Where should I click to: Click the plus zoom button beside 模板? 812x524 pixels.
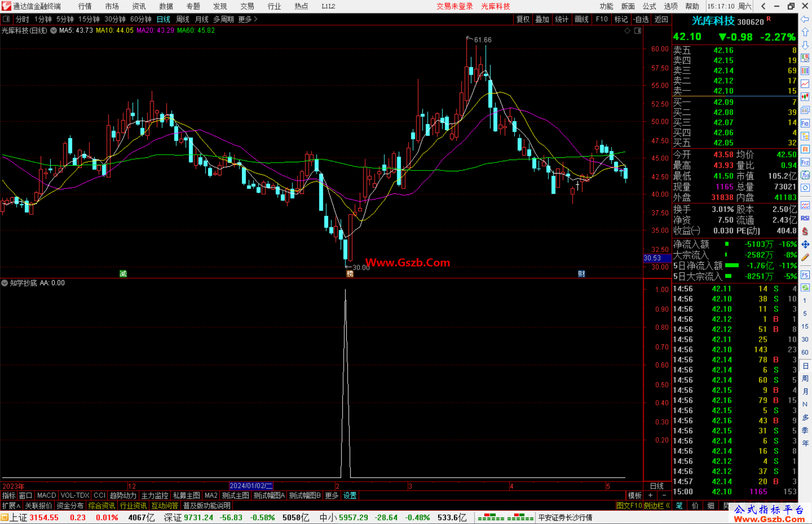pos(650,495)
